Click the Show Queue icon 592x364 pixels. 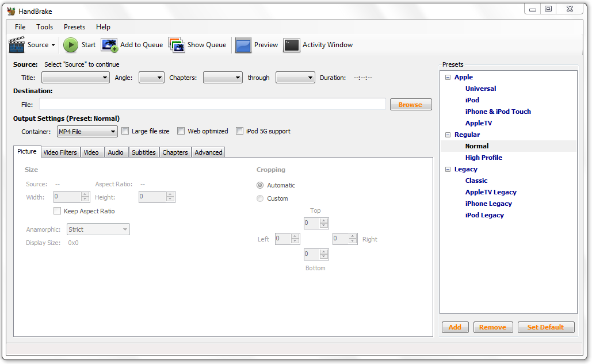tap(176, 45)
